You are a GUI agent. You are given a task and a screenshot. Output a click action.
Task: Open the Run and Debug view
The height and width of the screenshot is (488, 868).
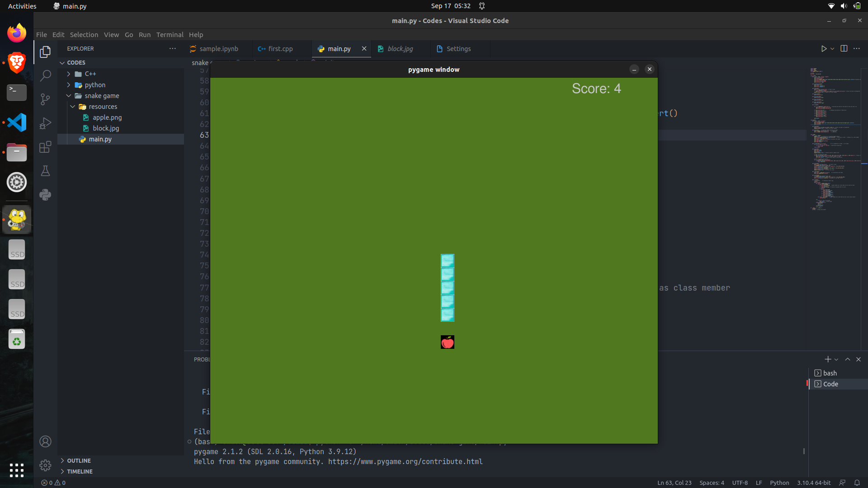point(45,123)
